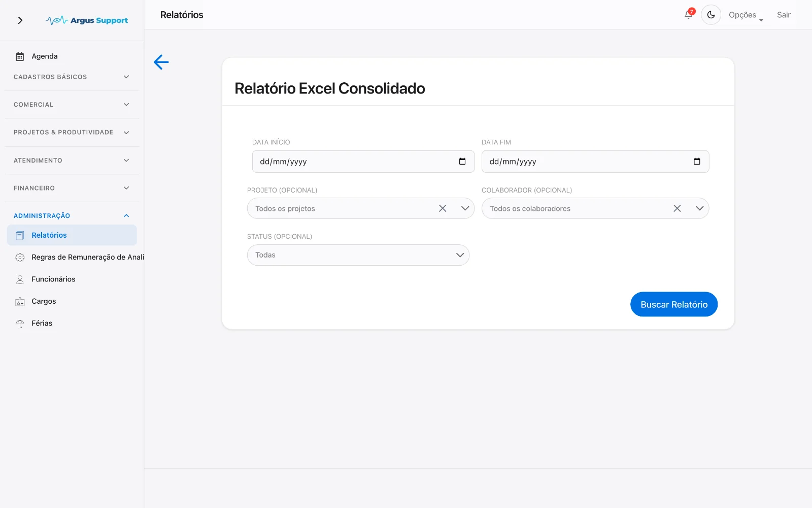Select Funcionários menu item

[x=72, y=279]
